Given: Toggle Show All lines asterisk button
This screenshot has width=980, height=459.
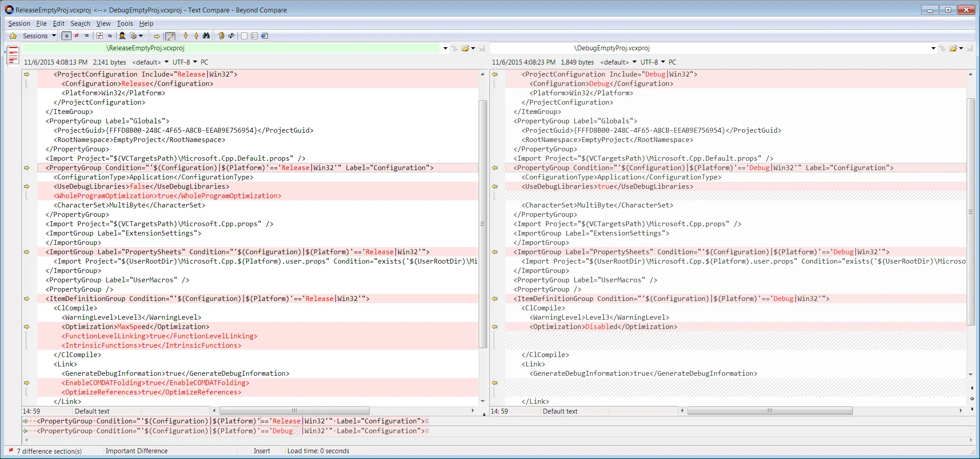Looking at the screenshot, I should click(66, 36).
